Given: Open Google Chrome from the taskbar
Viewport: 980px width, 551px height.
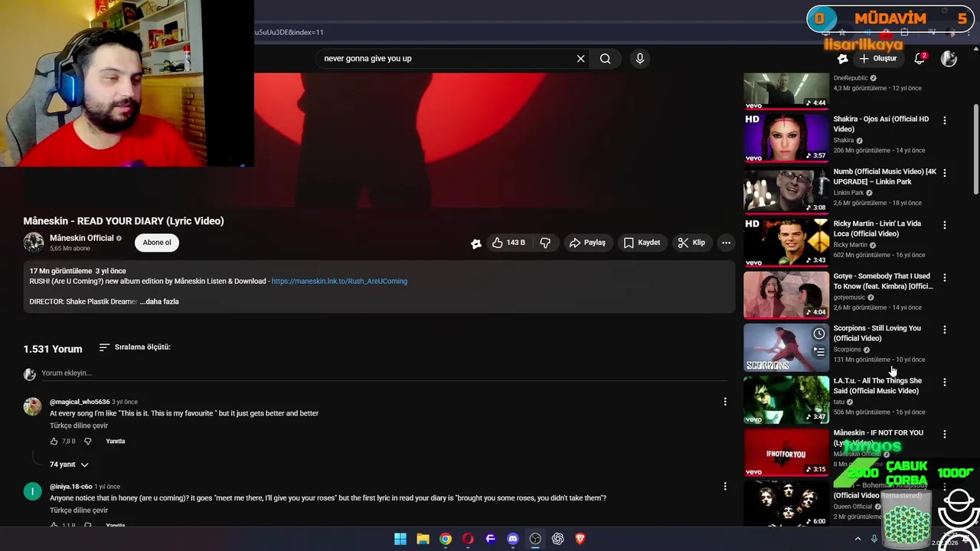Looking at the screenshot, I should pos(446,539).
